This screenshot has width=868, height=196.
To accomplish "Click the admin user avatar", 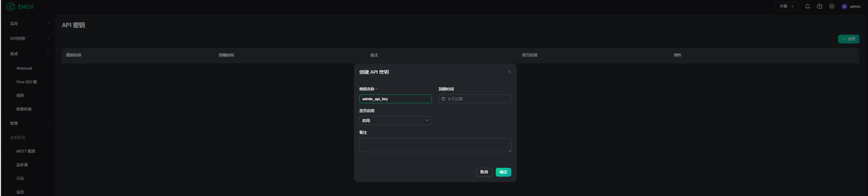I will 844,6.
